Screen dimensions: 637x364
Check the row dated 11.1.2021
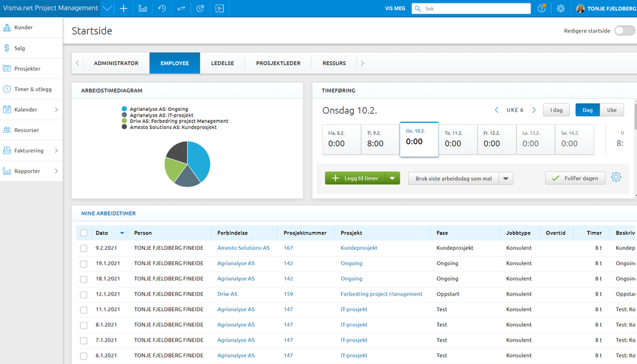[x=84, y=310]
